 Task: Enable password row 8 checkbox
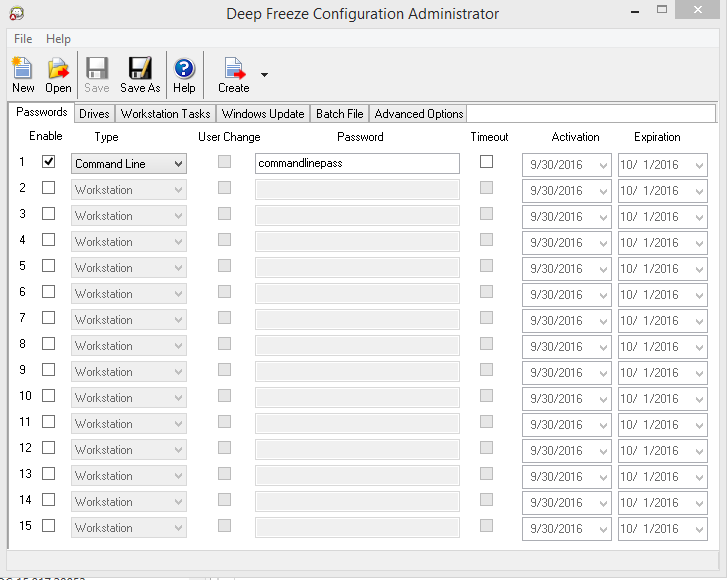pyautogui.click(x=48, y=344)
